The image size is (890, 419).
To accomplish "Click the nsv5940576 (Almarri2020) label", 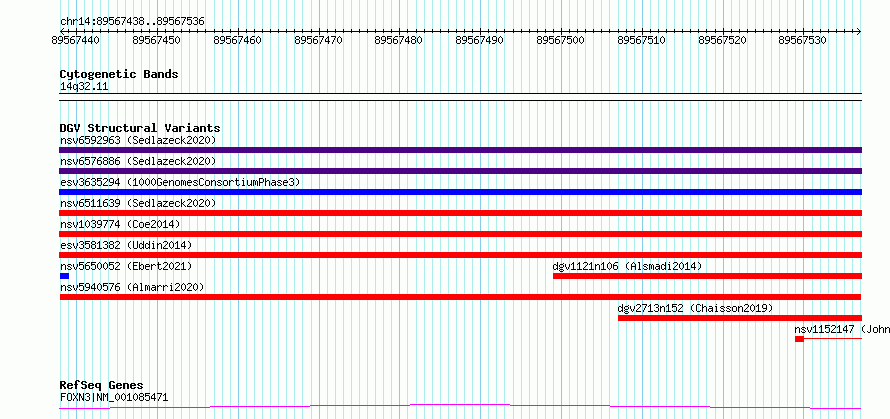I will 132,287.
